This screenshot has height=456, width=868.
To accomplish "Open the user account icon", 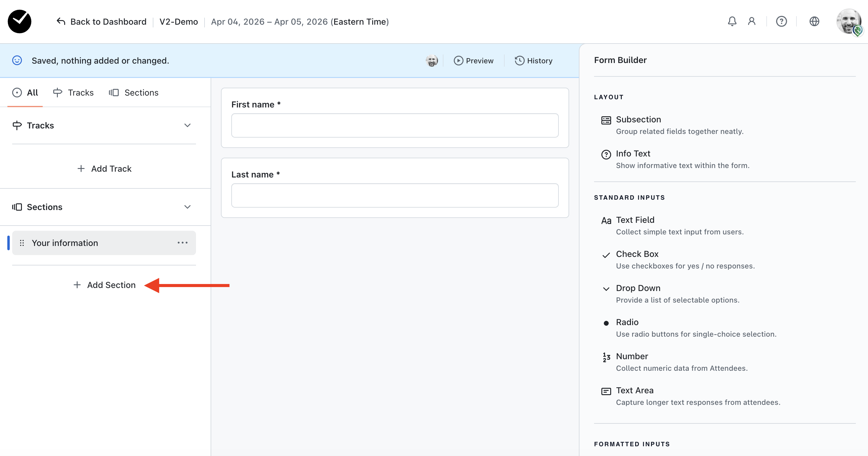I will pos(751,22).
